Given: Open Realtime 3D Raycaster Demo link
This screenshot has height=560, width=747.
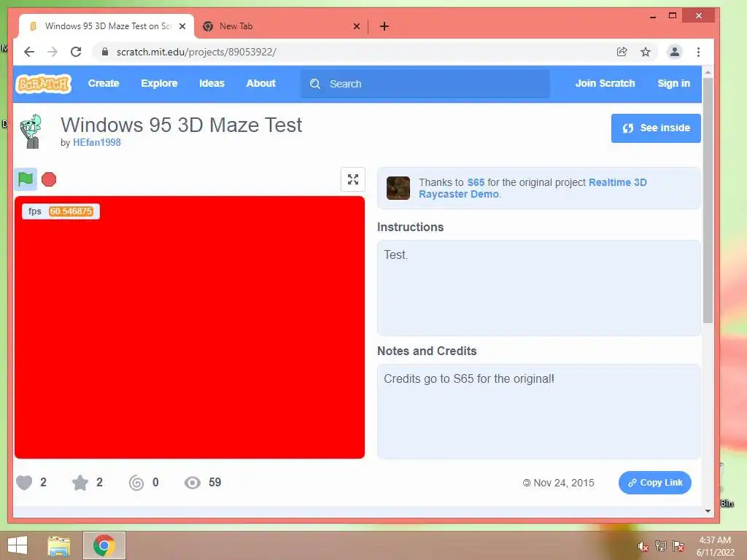Looking at the screenshot, I should [x=533, y=188].
